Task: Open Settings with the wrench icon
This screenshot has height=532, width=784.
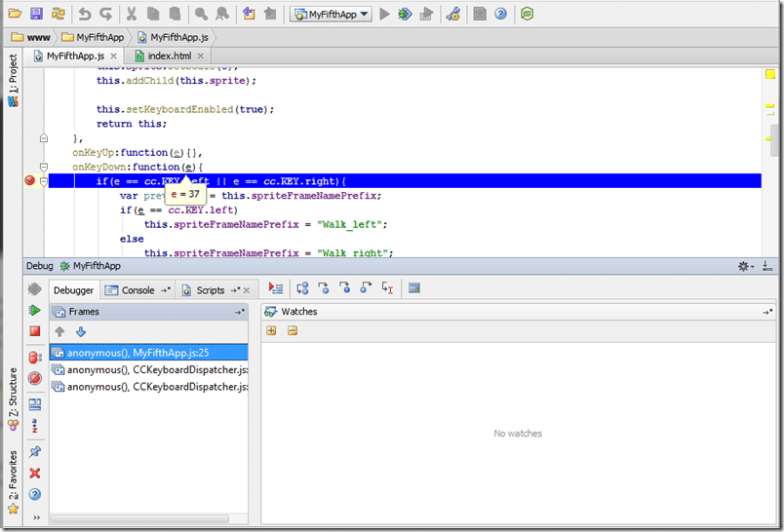Action: point(453,14)
